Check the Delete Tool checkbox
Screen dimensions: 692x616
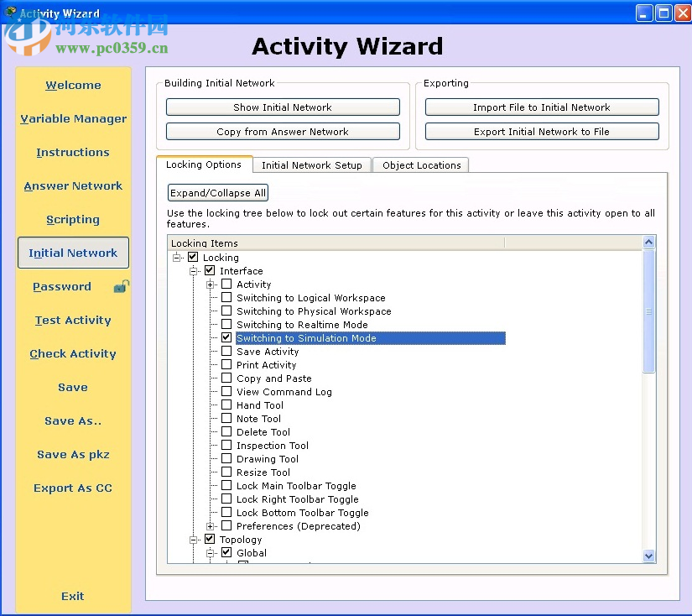coord(226,432)
